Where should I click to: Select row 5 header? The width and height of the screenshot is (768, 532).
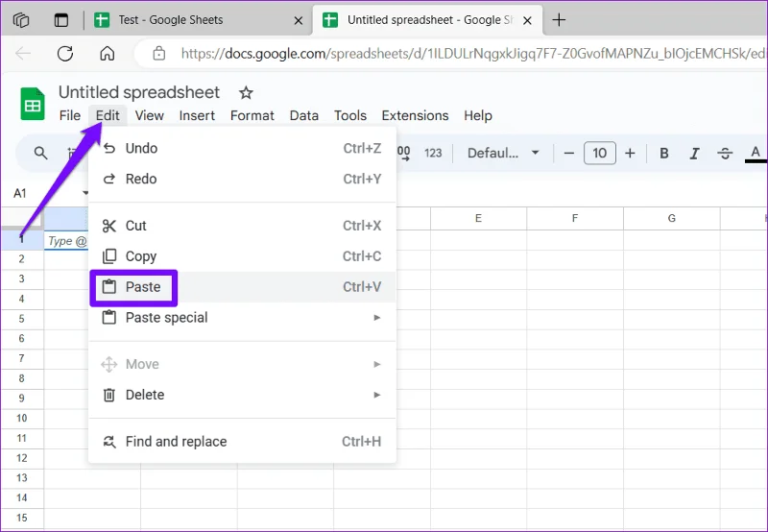tap(21, 319)
